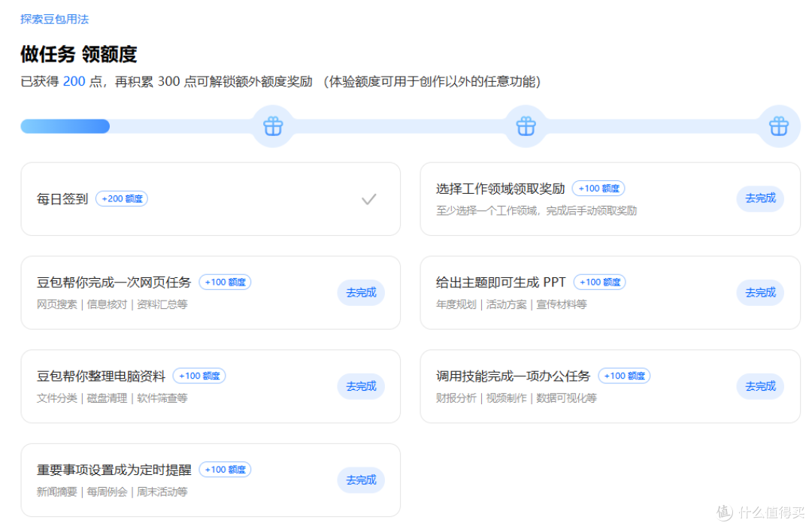This screenshot has height=529, width=812.
Task: Click the 文件分类 | 磁盘清理 | 软件筛查等 subtitle
Action: click(x=112, y=398)
